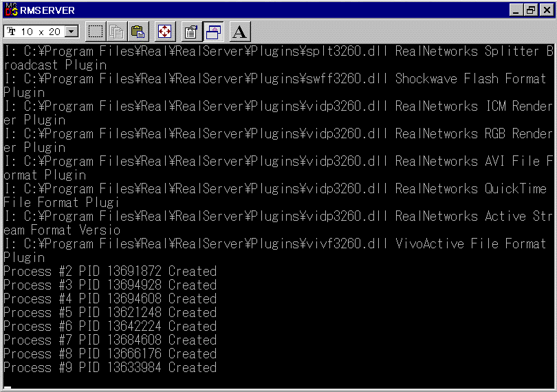The image size is (557, 392).
Task: Click 'Process #3 PID 13694928 Created'
Action: click(x=110, y=285)
